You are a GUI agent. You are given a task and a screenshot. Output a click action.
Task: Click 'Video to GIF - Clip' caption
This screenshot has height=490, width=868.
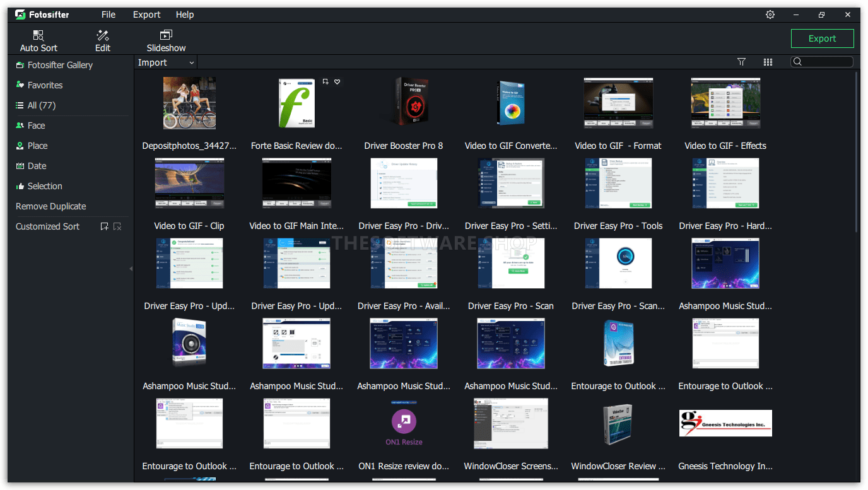(x=189, y=226)
